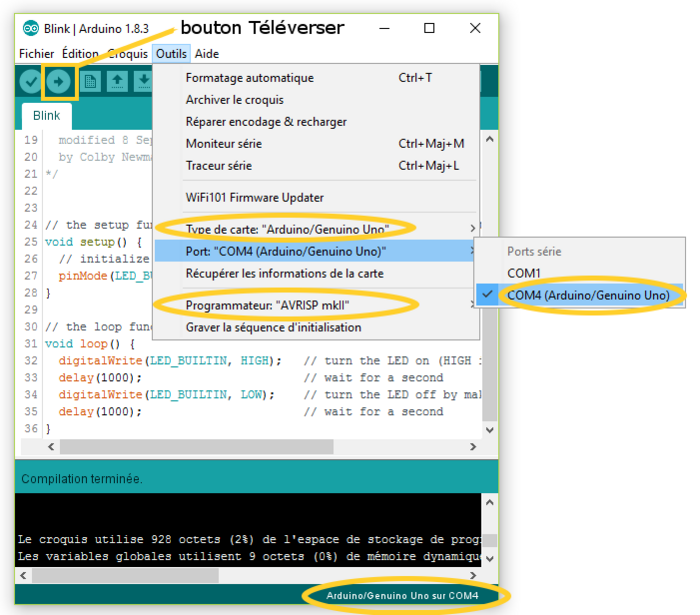Choose Formatage automatique
This screenshot has height=615, width=700.
(x=316, y=78)
